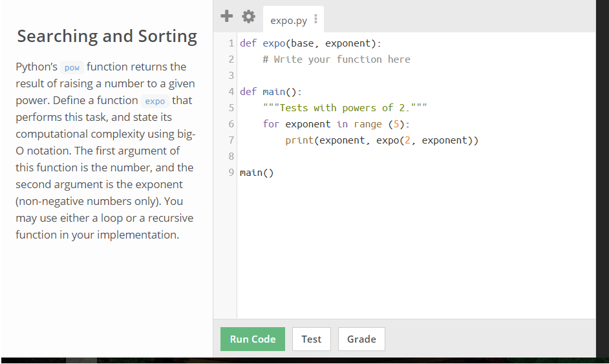Click the comment '# Write your function here'
This screenshot has width=609, height=364.
[x=336, y=59]
